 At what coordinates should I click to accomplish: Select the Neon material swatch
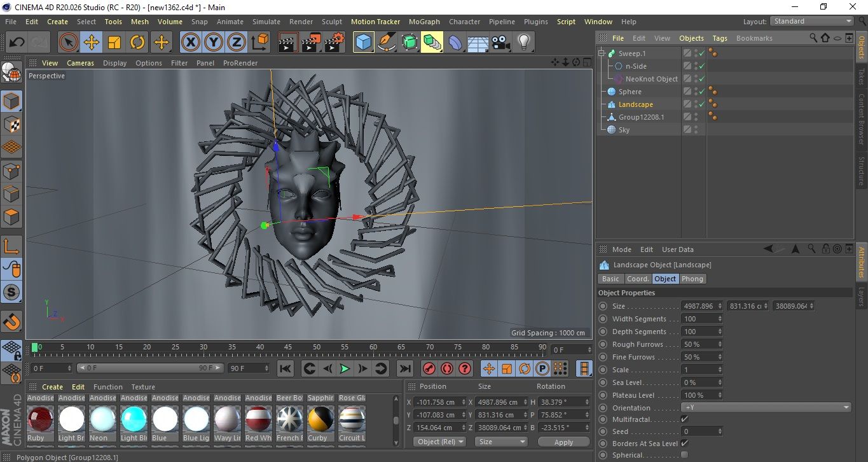103,419
